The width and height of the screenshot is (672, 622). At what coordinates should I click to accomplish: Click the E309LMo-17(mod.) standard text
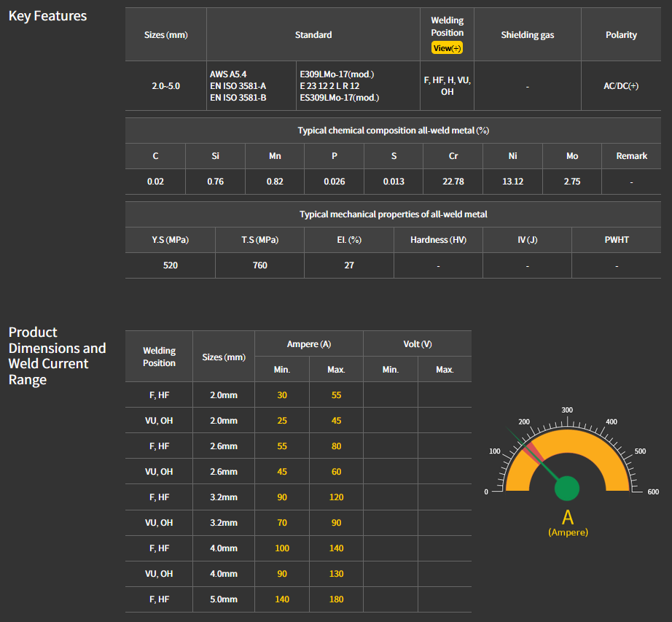coord(337,74)
